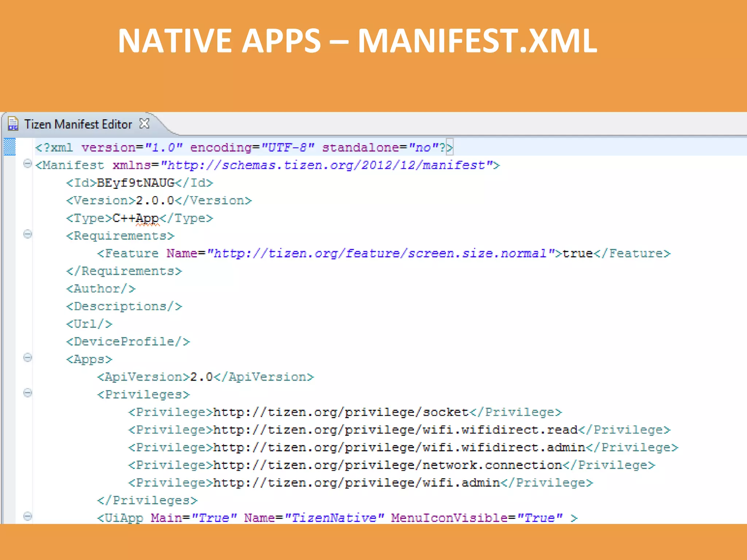Click the wifi.wifidirect.read privilege line
The width and height of the screenshot is (747, 560).
pyautogui.click(x=399, y=429)
